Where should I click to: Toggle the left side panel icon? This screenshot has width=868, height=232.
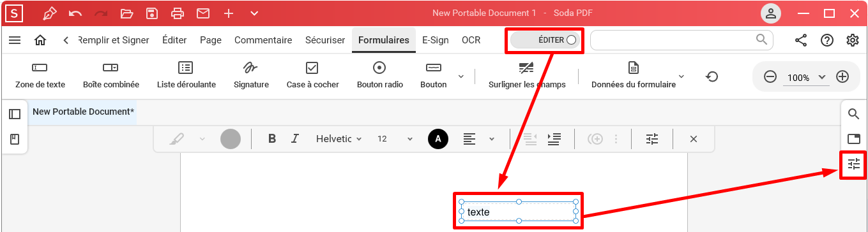[x=15, y=114]
